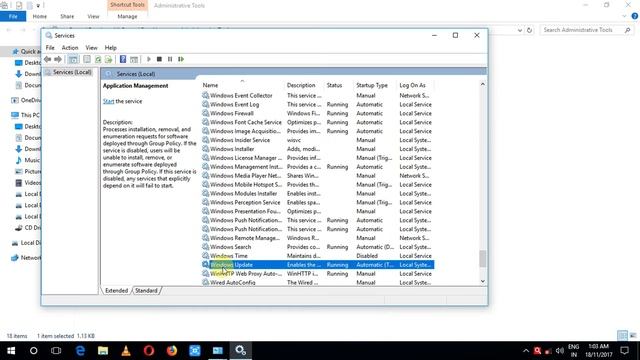Sort by Startup Type column header
Screen dimensions: 640x360
pyautogui.click(x=372, y=85)
